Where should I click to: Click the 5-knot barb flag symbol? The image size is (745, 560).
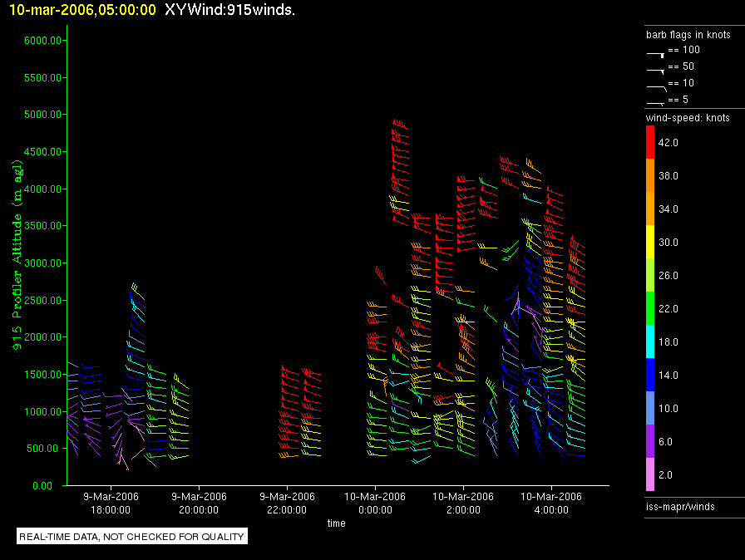click(x=655, y=102)
